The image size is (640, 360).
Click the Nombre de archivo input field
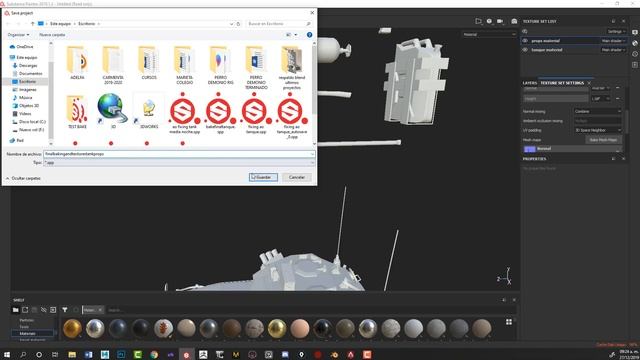coord(179,154)
